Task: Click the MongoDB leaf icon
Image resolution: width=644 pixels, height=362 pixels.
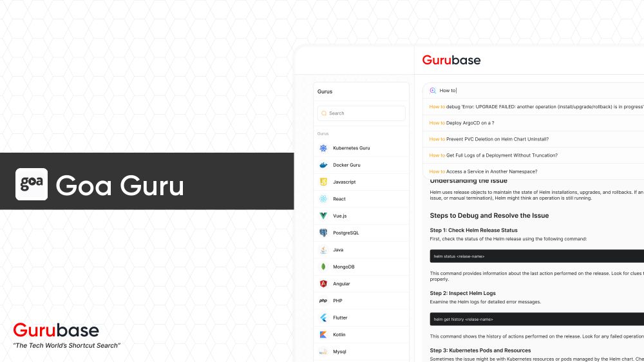Action: point(323,267)
